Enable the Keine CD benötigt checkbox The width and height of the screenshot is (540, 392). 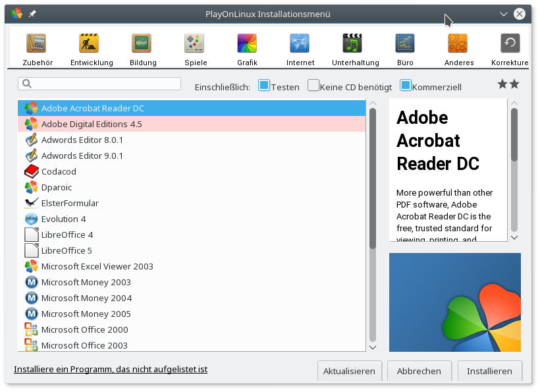313,86
